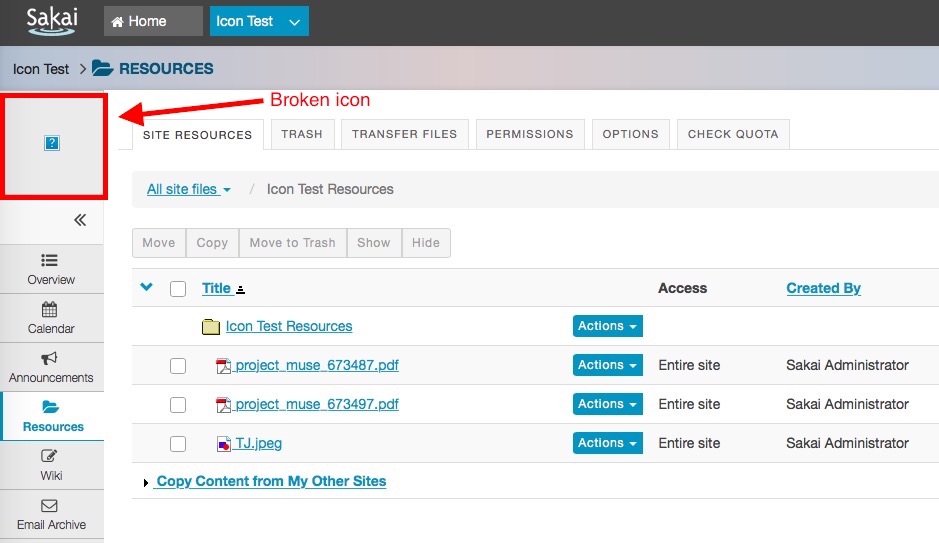Viewport: 939px width, 543px height.
Task: Toggle the select-all checkbox in header
Action: [x=178, y=289]
